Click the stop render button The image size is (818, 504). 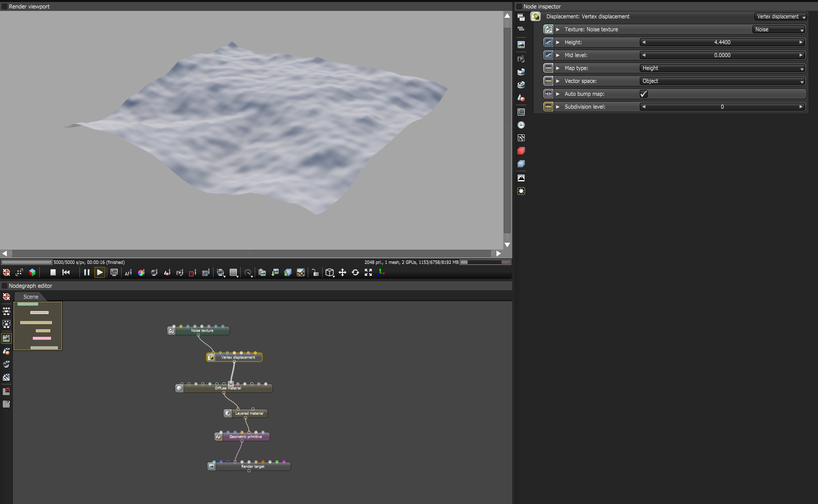point(53,272)
